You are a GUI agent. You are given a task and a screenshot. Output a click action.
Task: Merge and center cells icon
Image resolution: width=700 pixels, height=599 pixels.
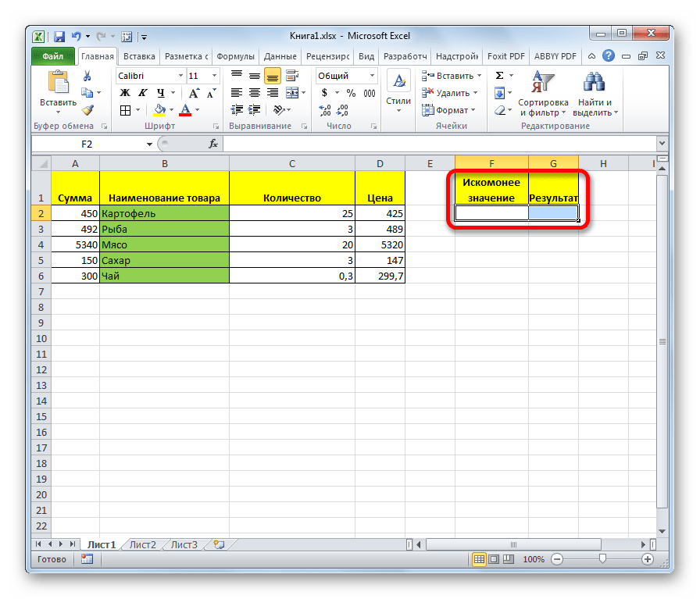click(292, 93)
